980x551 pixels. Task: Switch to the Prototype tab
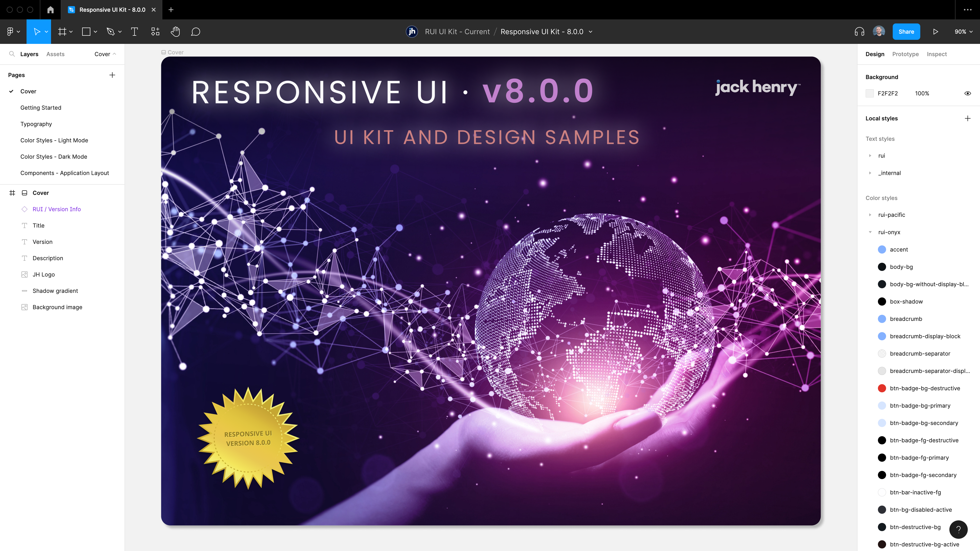905,54
